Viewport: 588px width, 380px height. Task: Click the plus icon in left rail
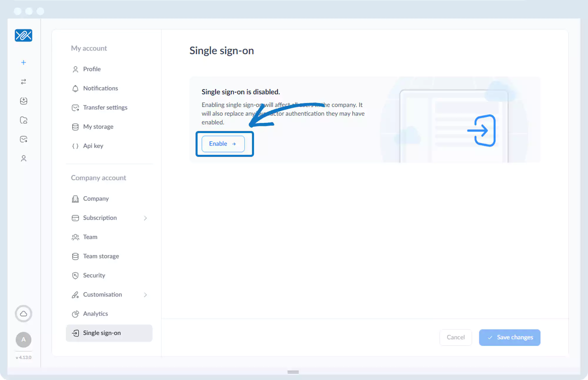pos(24,62)
